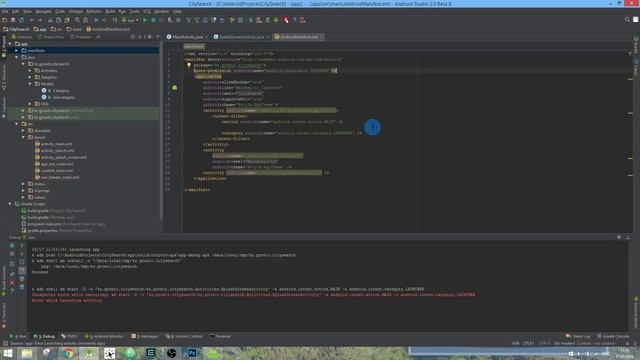Open the Messages tool window tab
The image size is (640, 360).
(x=145, y=336)
